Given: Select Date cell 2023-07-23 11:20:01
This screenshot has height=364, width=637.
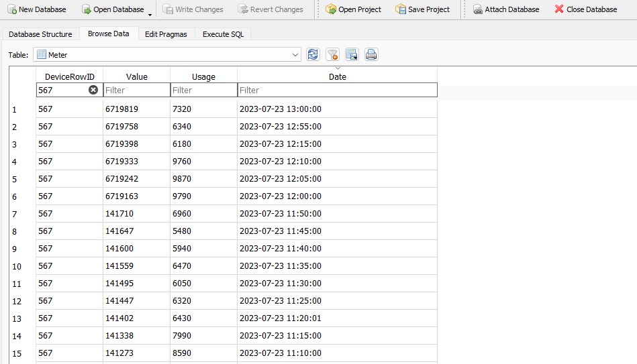Looking at the screenshot, I should [337, 318].
